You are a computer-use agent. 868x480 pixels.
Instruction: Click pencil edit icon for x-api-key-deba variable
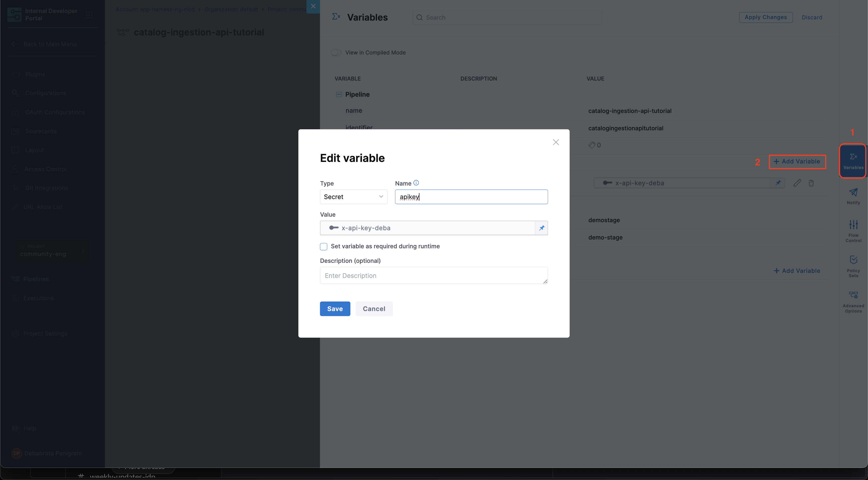pyautogui.click(x=797, y=183)
